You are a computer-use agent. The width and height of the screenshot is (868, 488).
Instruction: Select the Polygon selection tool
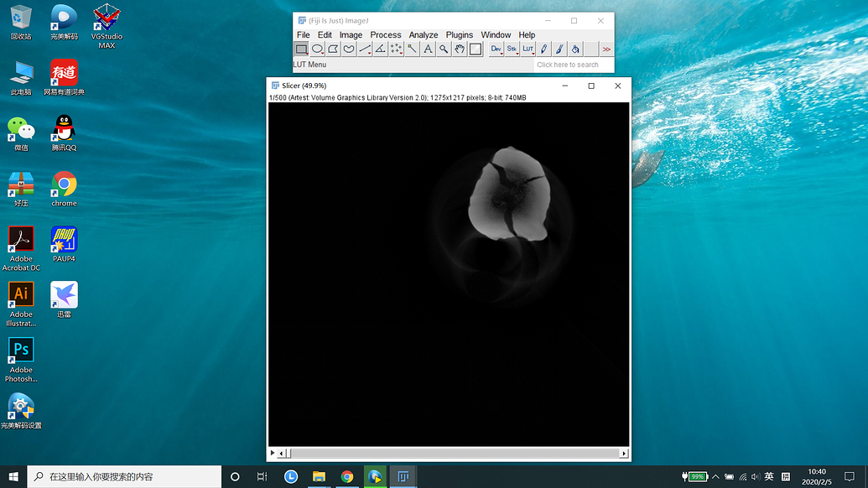333,49
